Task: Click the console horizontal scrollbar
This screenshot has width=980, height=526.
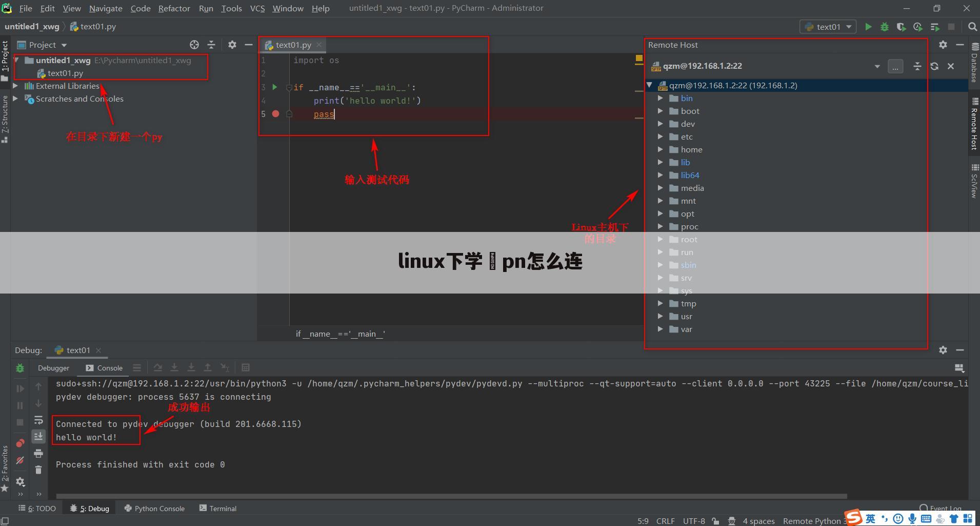Action: click(x=451, y=496)
